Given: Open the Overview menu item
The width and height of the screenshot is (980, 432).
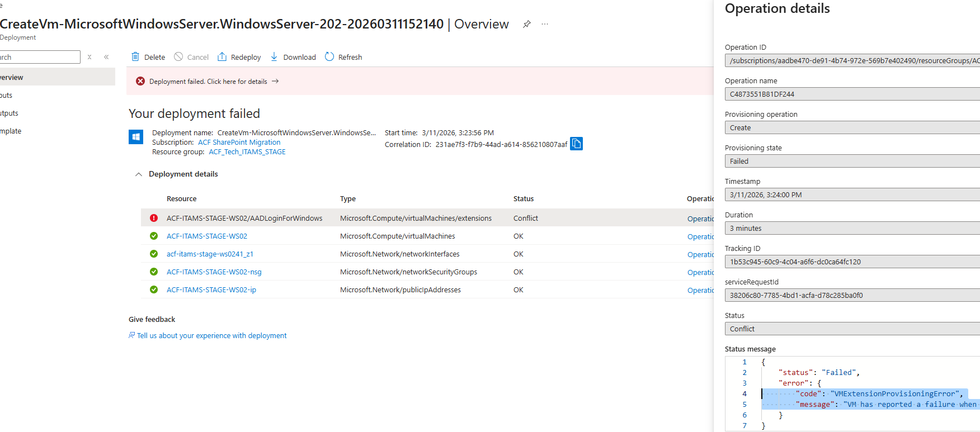Looking at the screenshot, I should [58, 77].
